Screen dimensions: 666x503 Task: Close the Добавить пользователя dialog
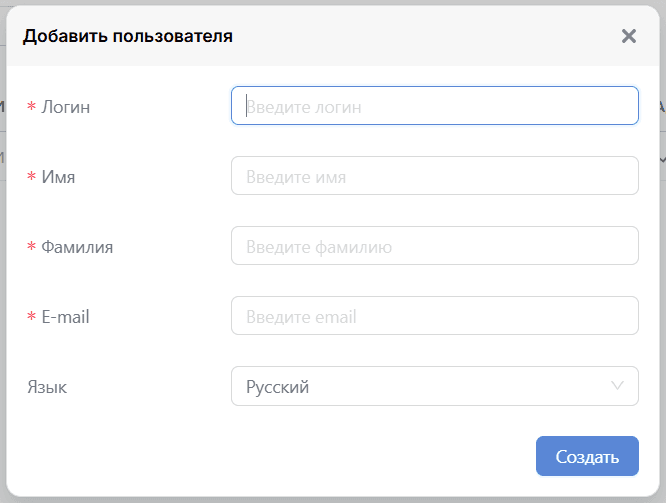(629, 36)
